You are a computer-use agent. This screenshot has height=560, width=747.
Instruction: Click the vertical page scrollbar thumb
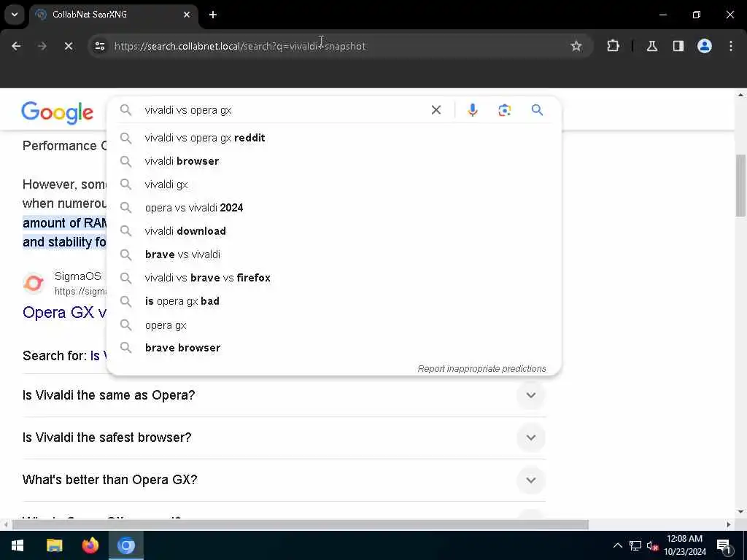[740, 185]
